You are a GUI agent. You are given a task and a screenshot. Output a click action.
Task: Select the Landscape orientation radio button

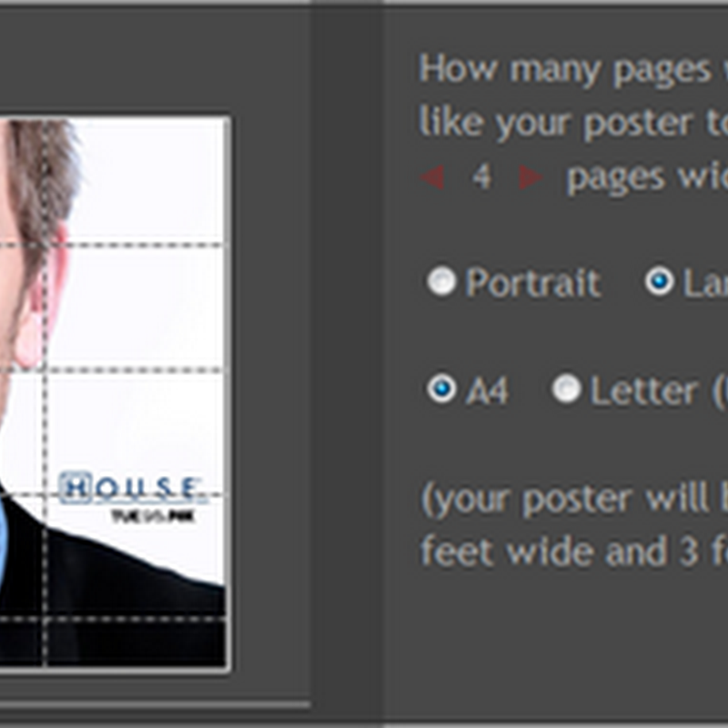659,282
